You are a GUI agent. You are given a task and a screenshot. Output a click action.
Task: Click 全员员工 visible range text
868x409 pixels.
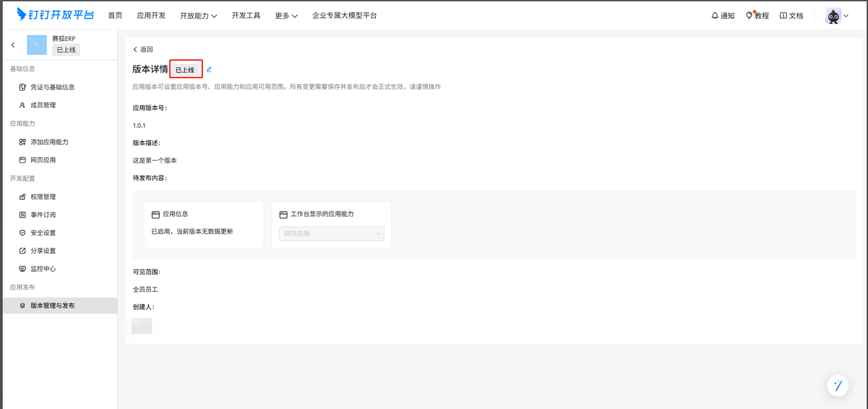[145, 290]
